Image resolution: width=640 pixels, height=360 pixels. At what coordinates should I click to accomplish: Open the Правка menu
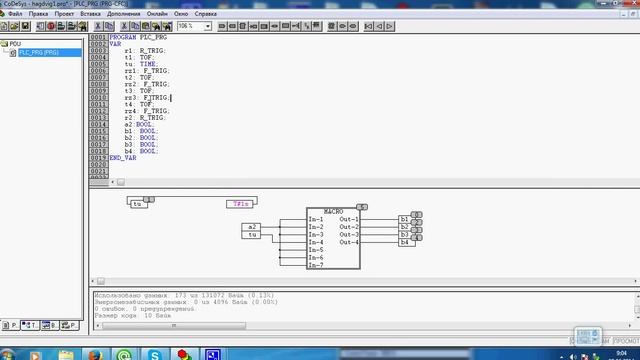[38, 13]
